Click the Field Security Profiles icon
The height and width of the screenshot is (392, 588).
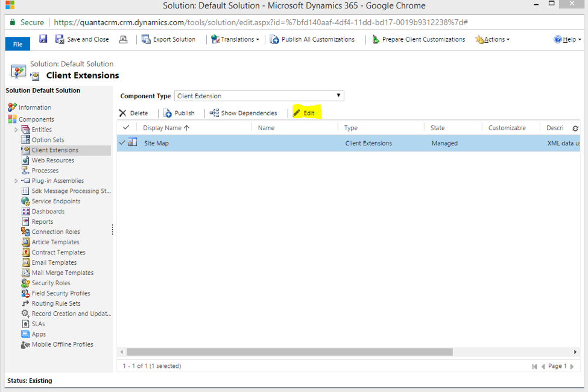pyautogui.click(x=25, y=293)
